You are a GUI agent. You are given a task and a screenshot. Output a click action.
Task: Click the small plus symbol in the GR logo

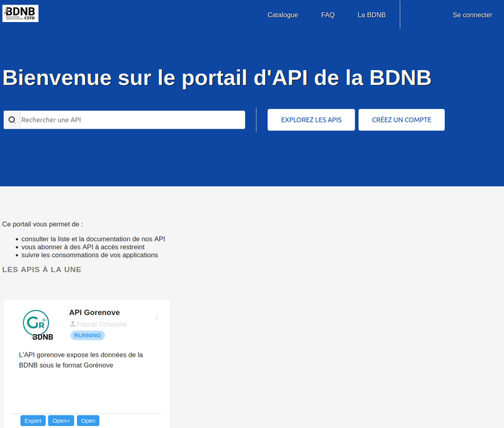tap(44, 320)
